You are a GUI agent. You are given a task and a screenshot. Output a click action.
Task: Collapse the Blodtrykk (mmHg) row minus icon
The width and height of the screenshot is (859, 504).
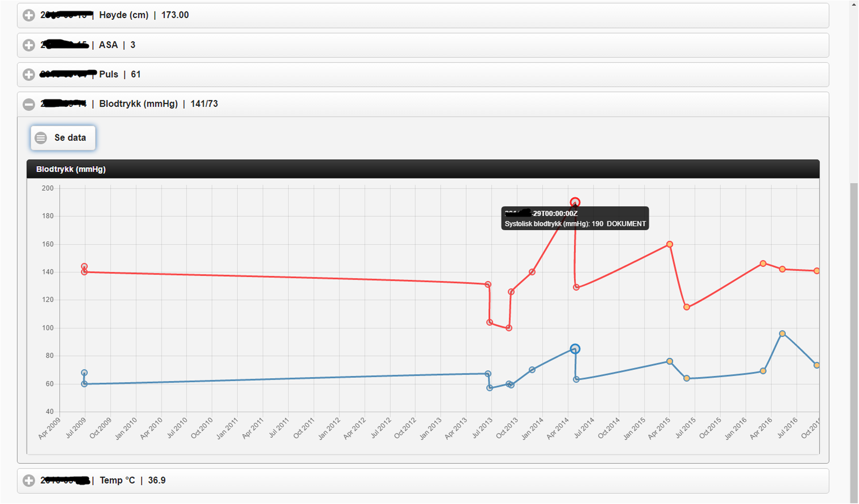click(29, 104)
